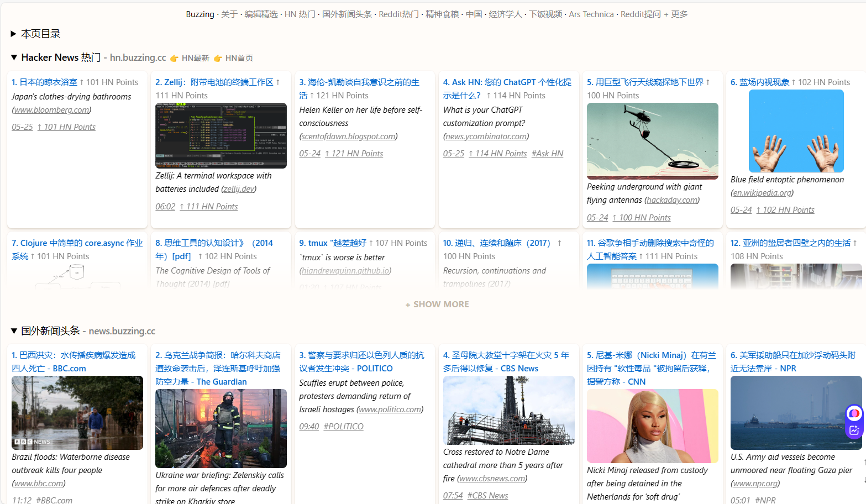
Task: Open the BBC Brazil floods photo
Action: pyautogui.click(x=77, y=413)
